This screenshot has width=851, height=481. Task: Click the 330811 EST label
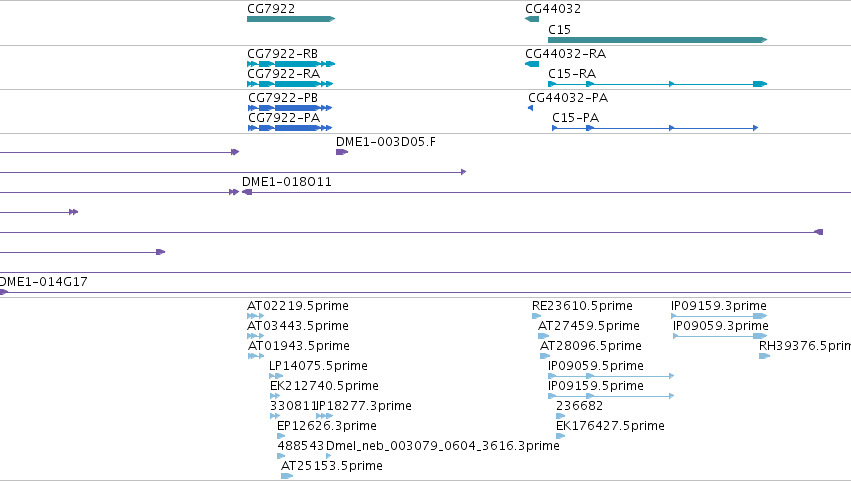[293, 406]
